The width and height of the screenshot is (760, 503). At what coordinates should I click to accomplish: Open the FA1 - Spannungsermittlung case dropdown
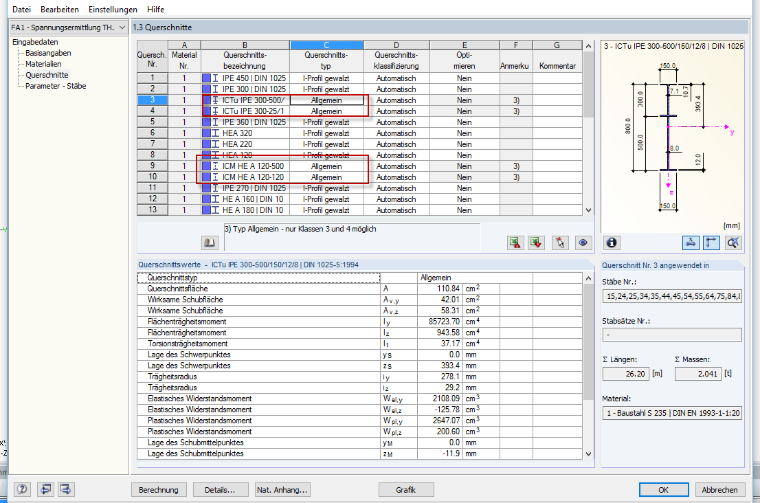click(x=122, y=28)
